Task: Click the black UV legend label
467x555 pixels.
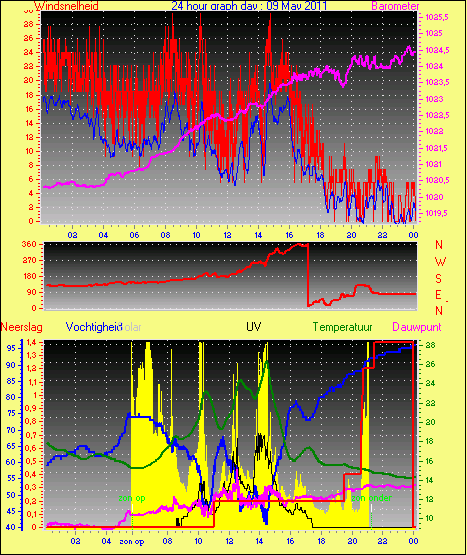Action: [x=254, y=327]
